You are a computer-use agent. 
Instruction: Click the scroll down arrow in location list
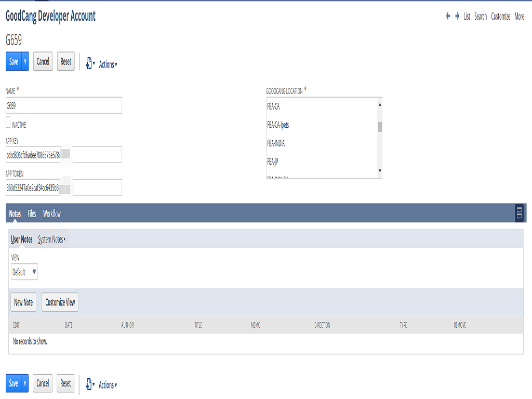click(x=380, y=170)
